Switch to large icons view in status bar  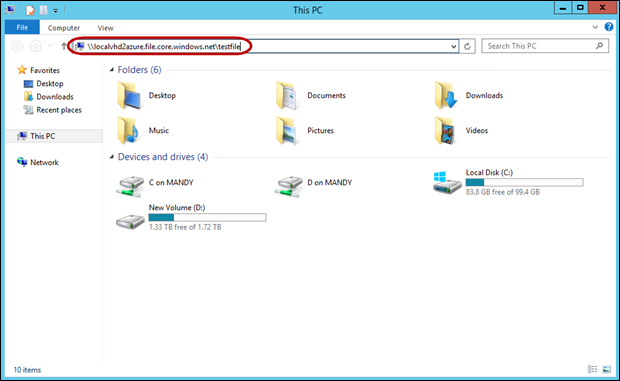coord(607,370)
